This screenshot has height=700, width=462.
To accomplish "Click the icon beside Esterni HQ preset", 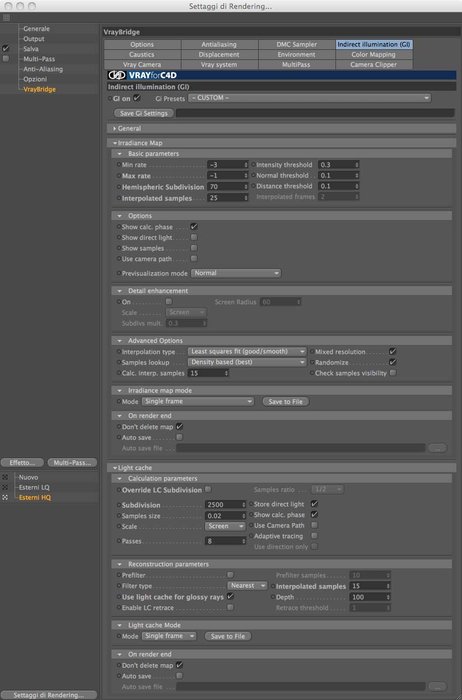I will [5, 497].
